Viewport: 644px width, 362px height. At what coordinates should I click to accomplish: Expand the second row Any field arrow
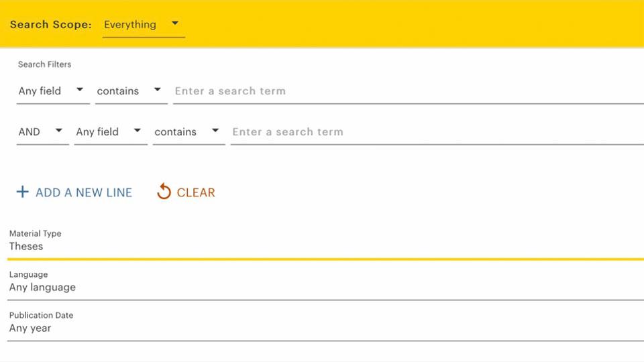point(138,131)
